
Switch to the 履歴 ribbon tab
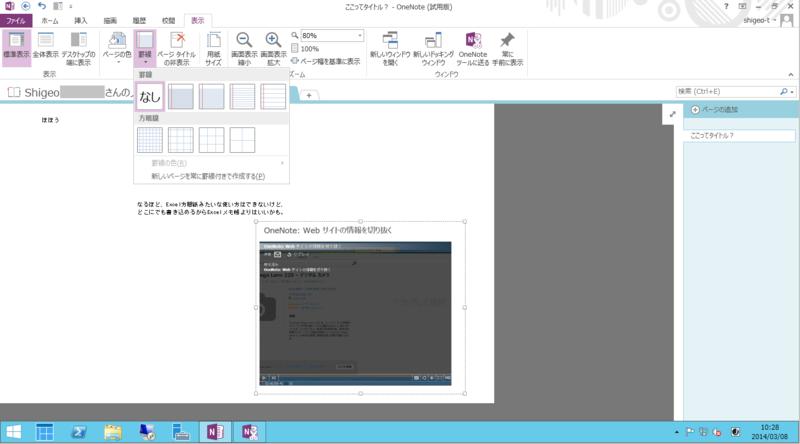pyautogui.click(x=139, y=20)
